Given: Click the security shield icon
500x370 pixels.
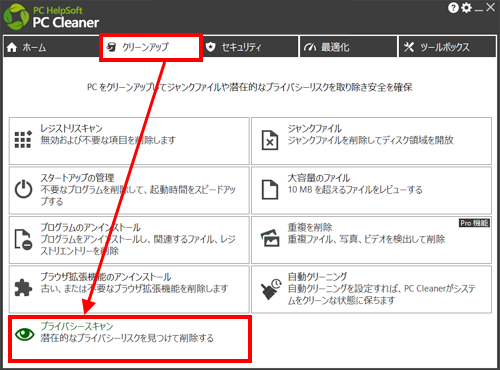Looking at the screenshot, I should (x=210, y=47).
